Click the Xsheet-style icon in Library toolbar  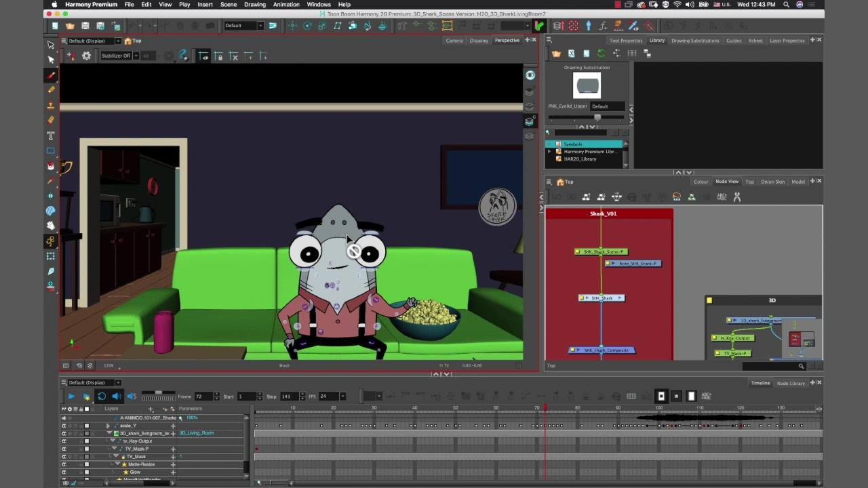point(571,54)
